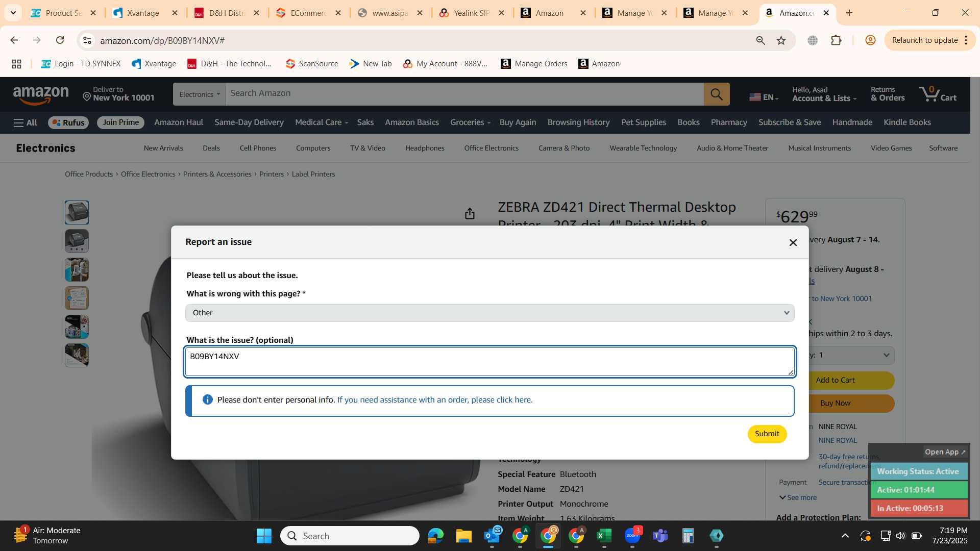Click the Add to Cart button
This screenshot has height=551, width=980.
pyautogui.click(x=851, y=381)
